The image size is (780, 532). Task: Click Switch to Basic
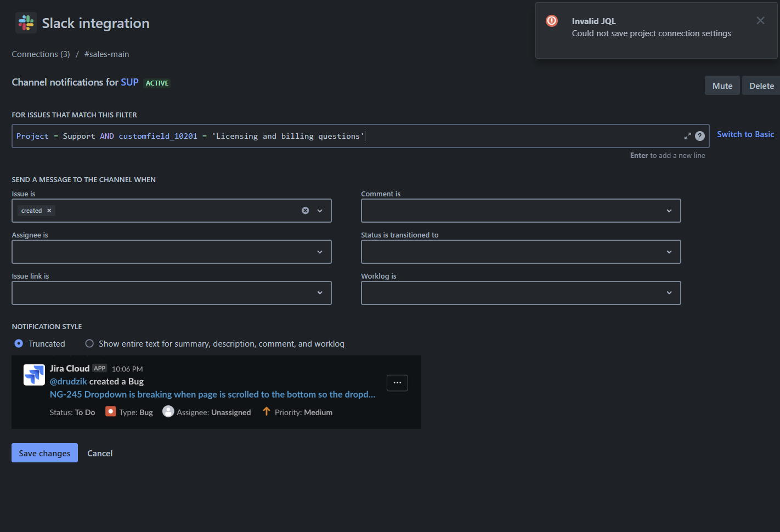pyautogui.click(x=745, y=134)
